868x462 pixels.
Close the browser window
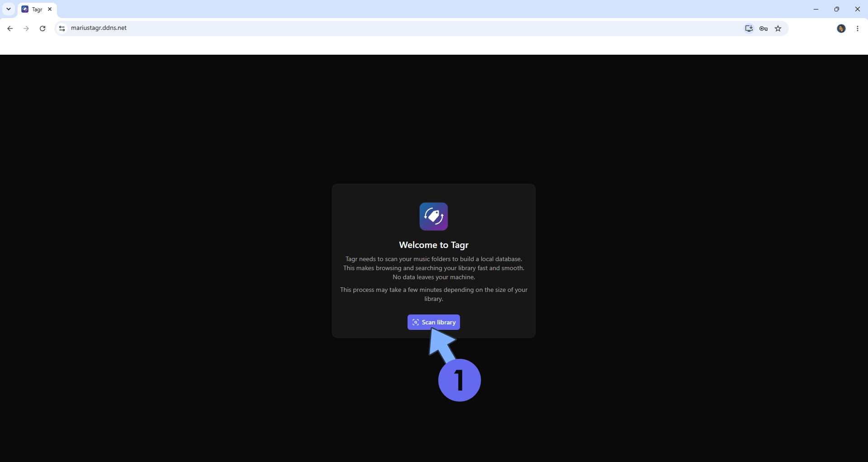coord(858,9)
